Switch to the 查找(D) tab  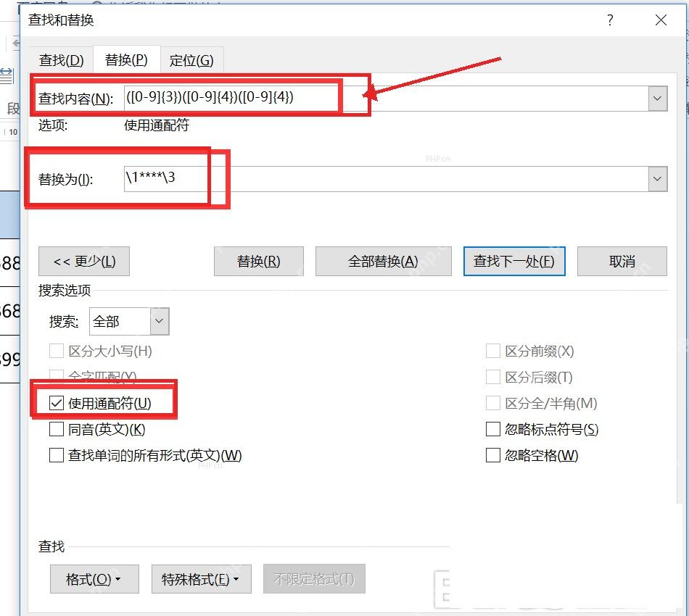tap(61, 59)
